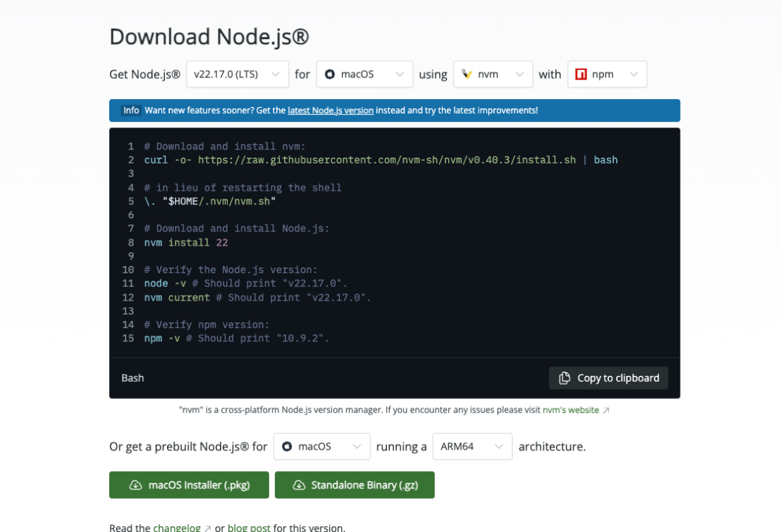Click the chevron of the version selector
This screenshot has height=532, width=781.
[x=276, y=74]
